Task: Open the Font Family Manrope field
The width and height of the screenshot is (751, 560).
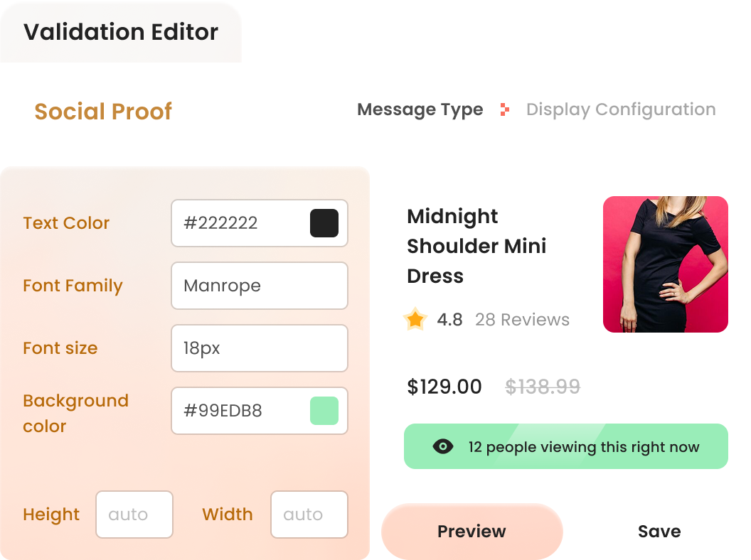Action: point(259,286)
